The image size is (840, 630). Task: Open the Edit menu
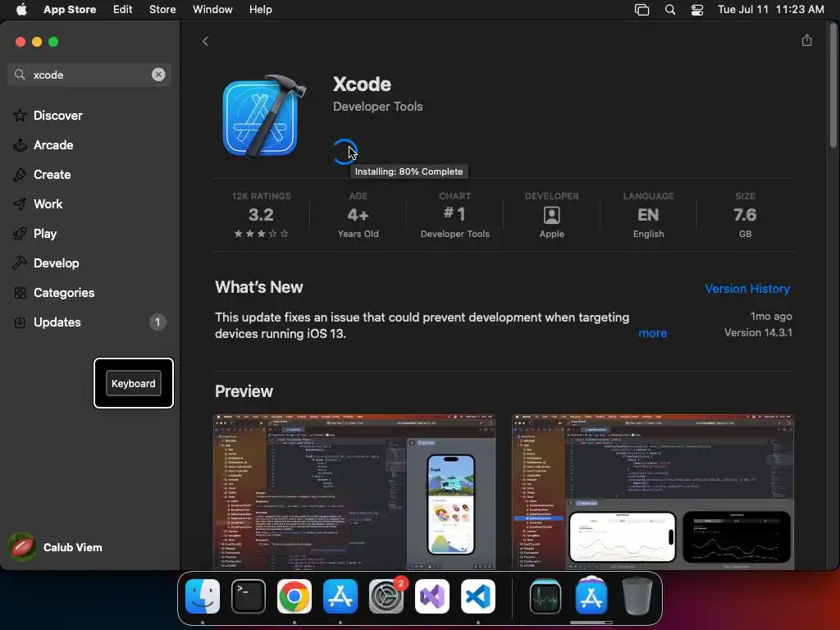pos(122,9)
